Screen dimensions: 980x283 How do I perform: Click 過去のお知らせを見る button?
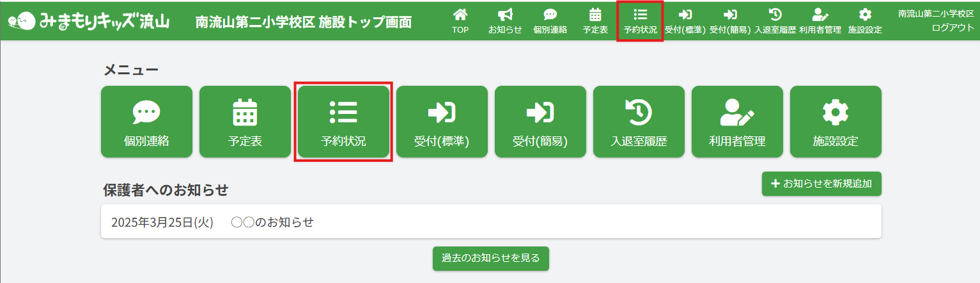coord(490,259)
